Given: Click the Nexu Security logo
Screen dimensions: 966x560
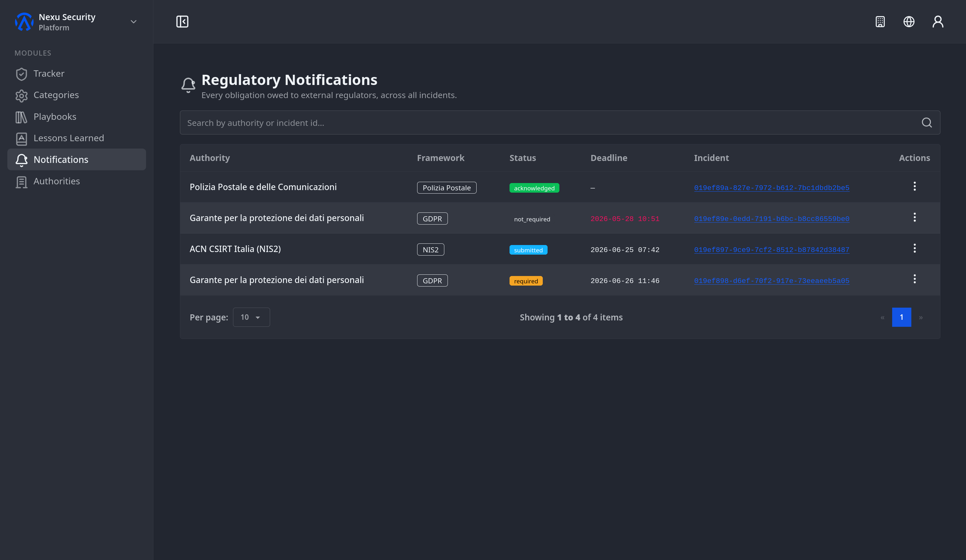Looking at the screenshot, I should [x=24, y=21].
